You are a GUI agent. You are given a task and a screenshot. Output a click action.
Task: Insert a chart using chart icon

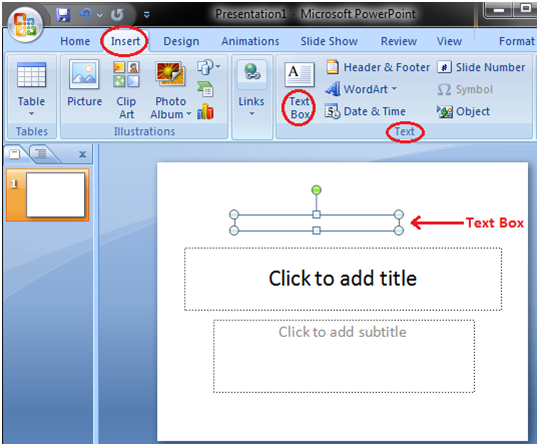pyautogui.click(x=206, y=112)
